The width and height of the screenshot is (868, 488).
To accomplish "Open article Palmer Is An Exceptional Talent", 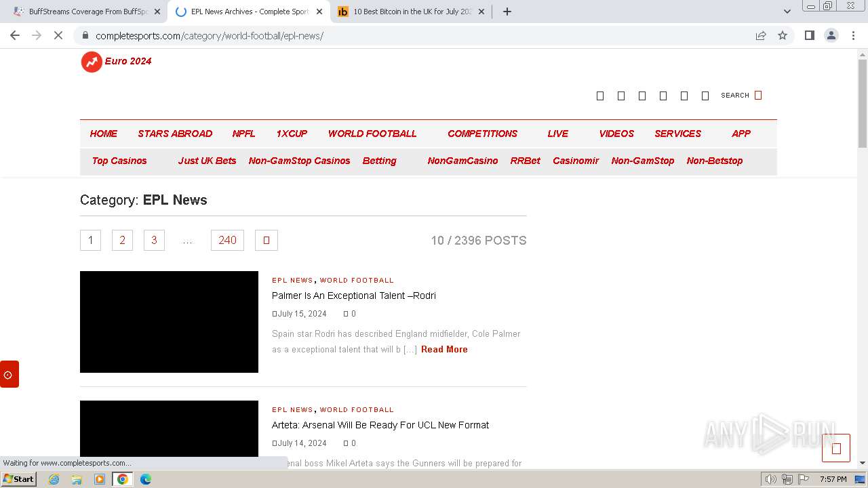I will click(x=354, y=296).
